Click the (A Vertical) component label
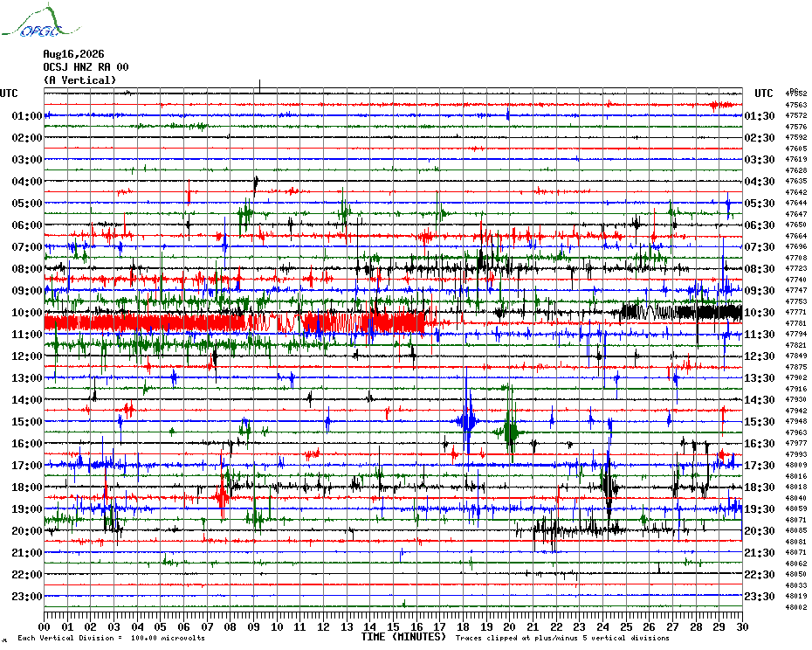 click(x=79, y=80)
